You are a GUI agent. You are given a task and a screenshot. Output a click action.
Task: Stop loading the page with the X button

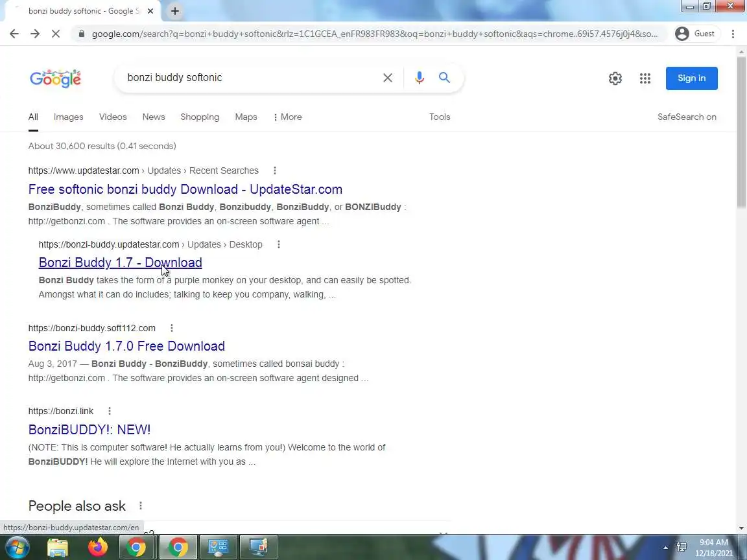[56, 34]
